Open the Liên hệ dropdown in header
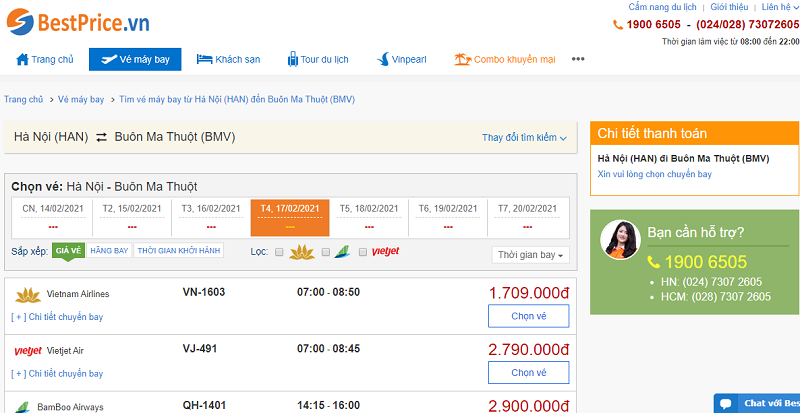Screen dimensions: 800x413 781,7
